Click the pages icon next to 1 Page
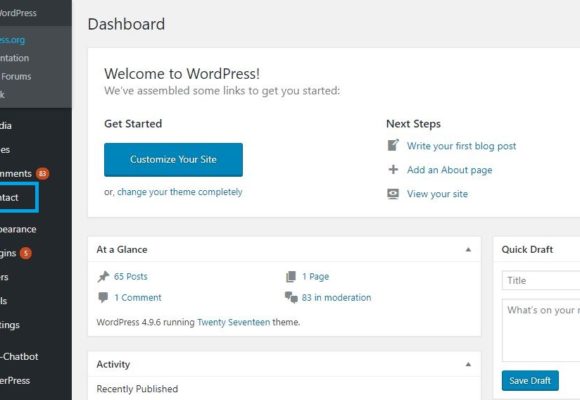This screenshot has height=400, width=580. (x=291, y=276)
